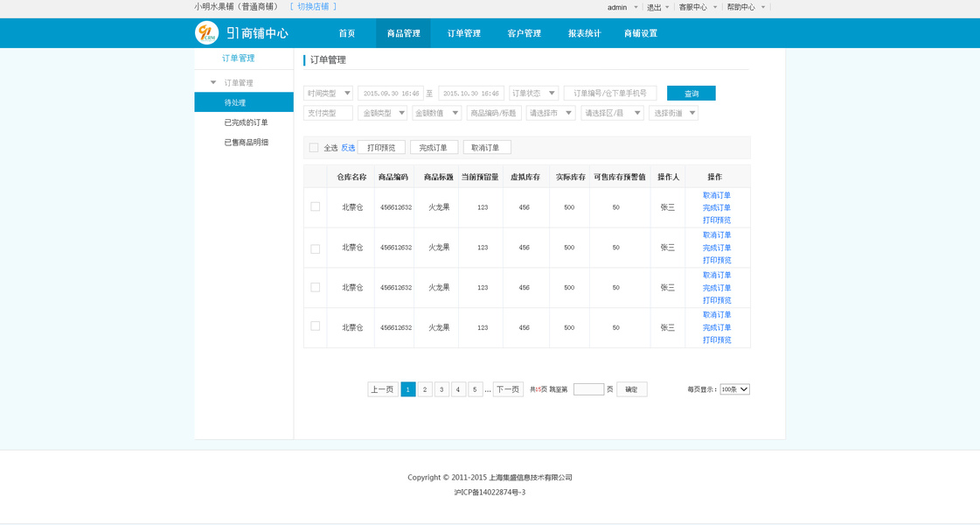Switch to the 商品管理 nav tab
Image resolution: width=980 pixels, height=525 pixels.
tap(403, 33)
